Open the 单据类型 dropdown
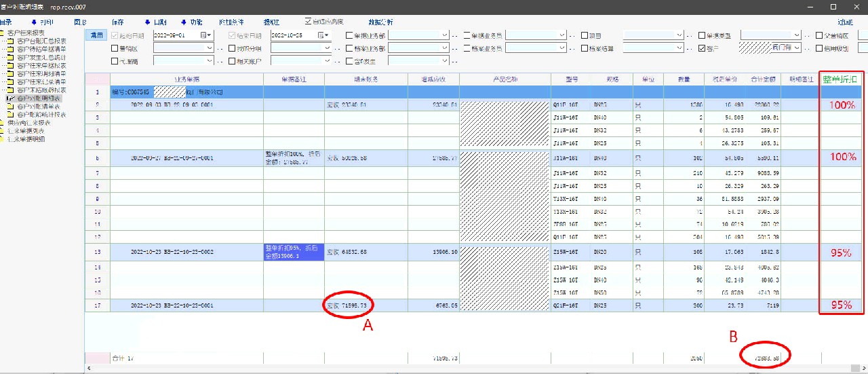This screenshot has width=868, height=374. [797, 35]
